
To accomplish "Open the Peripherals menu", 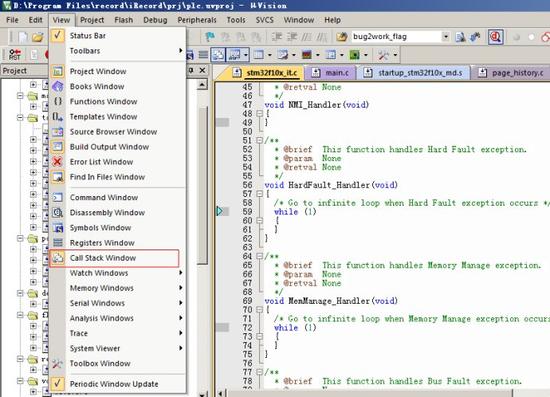I will pyautogui.click(x=197, y=20).
